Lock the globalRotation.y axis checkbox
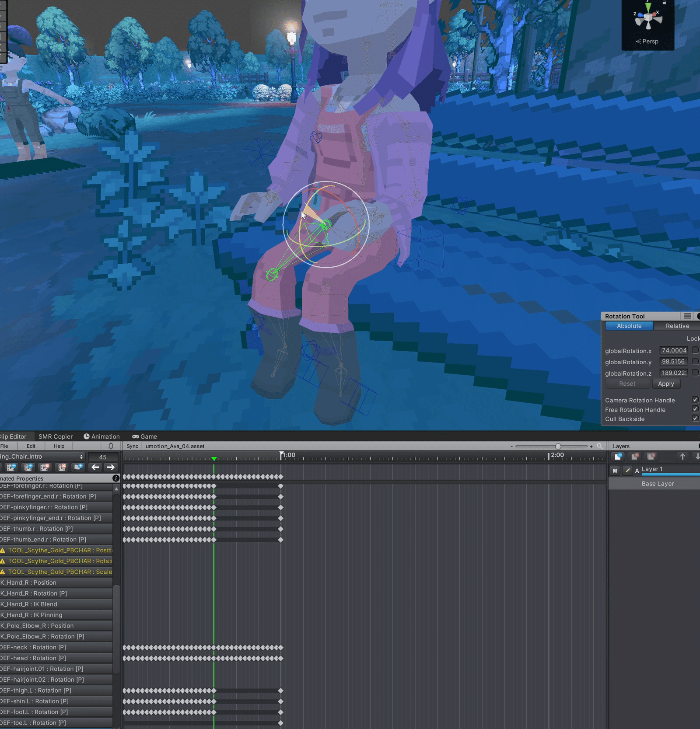 click(x=696, y=362)
